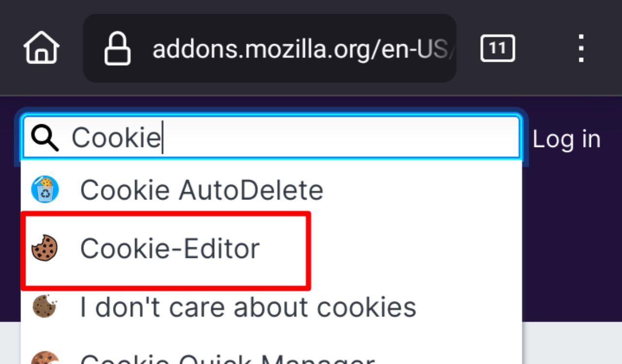Click the partially visible Cookie Quick Manager icon
622x364 pixels.
point(45,358)
